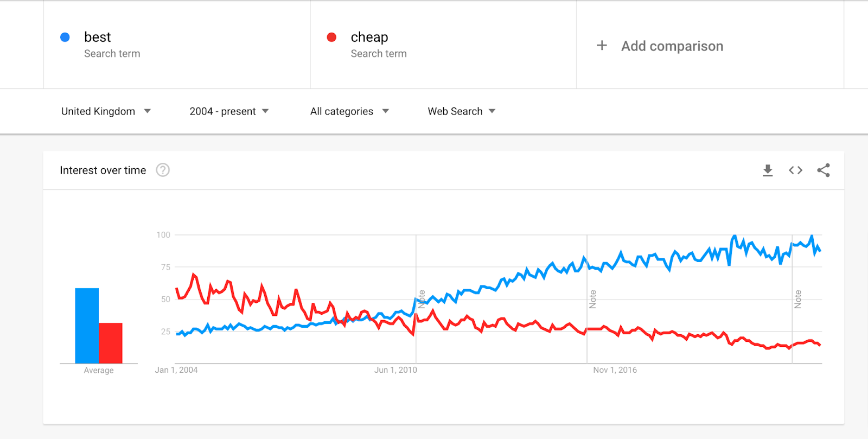Click the blue dot next to best
Screen dimensions: 868x439
[65, 37]
